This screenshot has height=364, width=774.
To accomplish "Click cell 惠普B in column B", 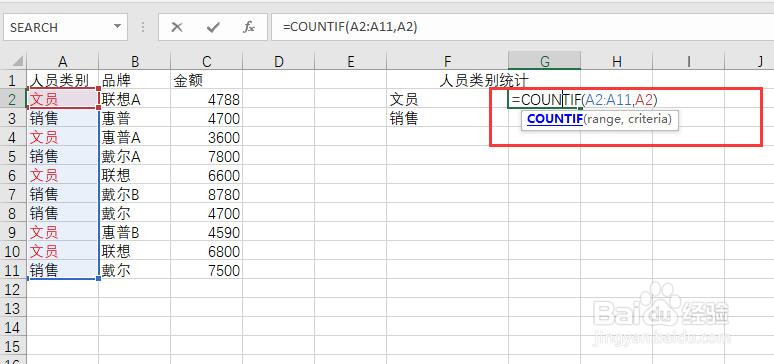I will click(x=135, y=232).
